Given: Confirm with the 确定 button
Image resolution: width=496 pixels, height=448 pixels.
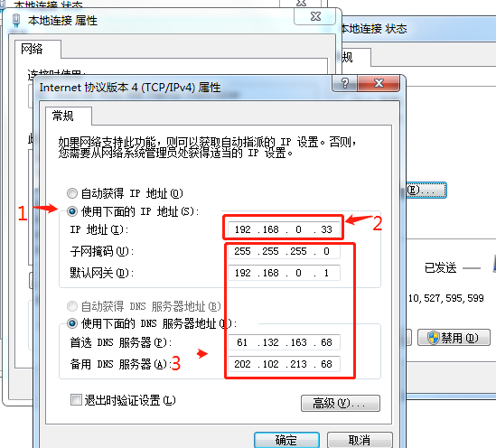Looking at the screenshot, I should (x=286, y=440).
